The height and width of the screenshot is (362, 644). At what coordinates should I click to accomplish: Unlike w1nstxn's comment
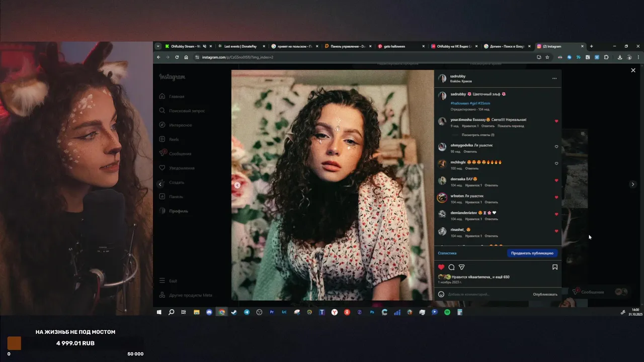point(556,197)
